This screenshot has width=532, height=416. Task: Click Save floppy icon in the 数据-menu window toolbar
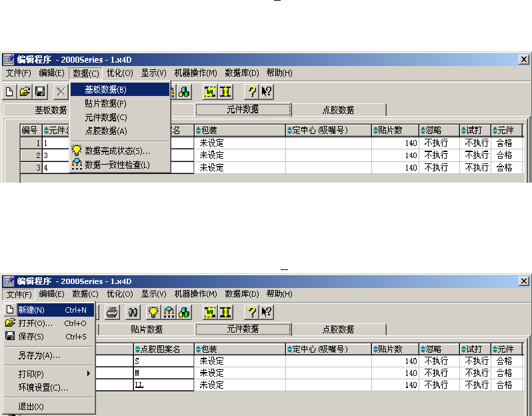[40, 91]
